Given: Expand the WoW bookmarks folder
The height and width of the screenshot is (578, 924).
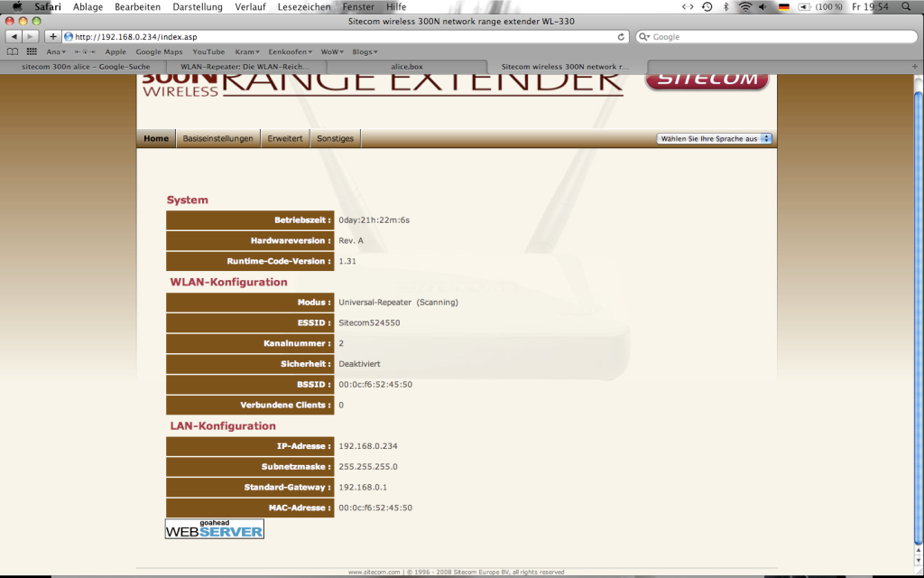Looking at the screenshot, I should (x=332, y=51).
